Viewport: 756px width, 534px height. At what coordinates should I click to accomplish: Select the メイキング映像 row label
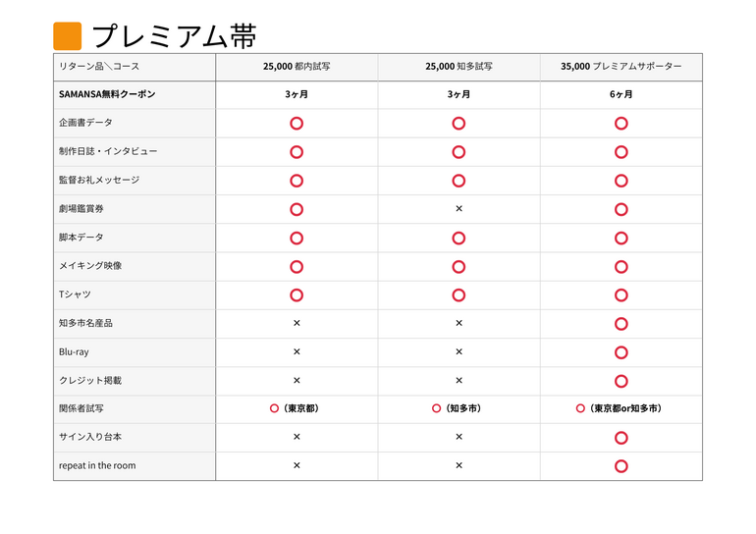point(90,266)
